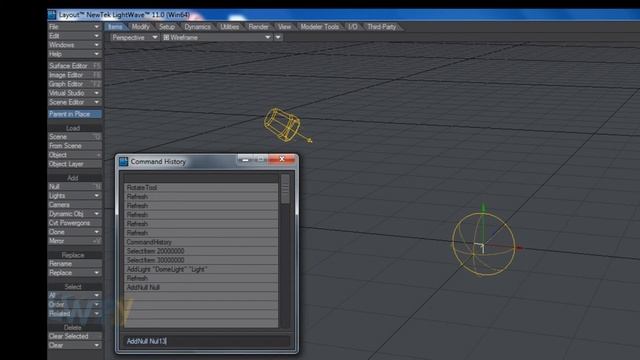
Task: Click the Command History scrollbar thumb
Action: click(x=285, y=189)
